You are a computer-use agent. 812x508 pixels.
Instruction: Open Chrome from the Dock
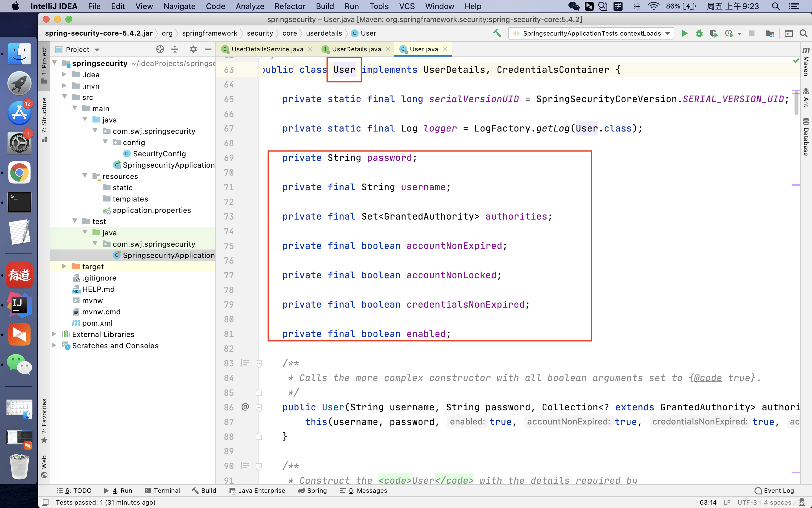coord(19,173)
